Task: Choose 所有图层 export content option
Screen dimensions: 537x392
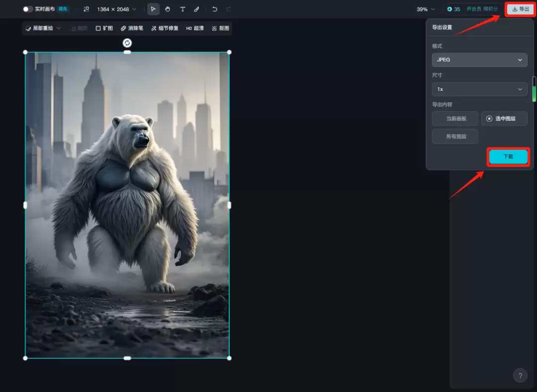Action: click(x=455, y=136)
